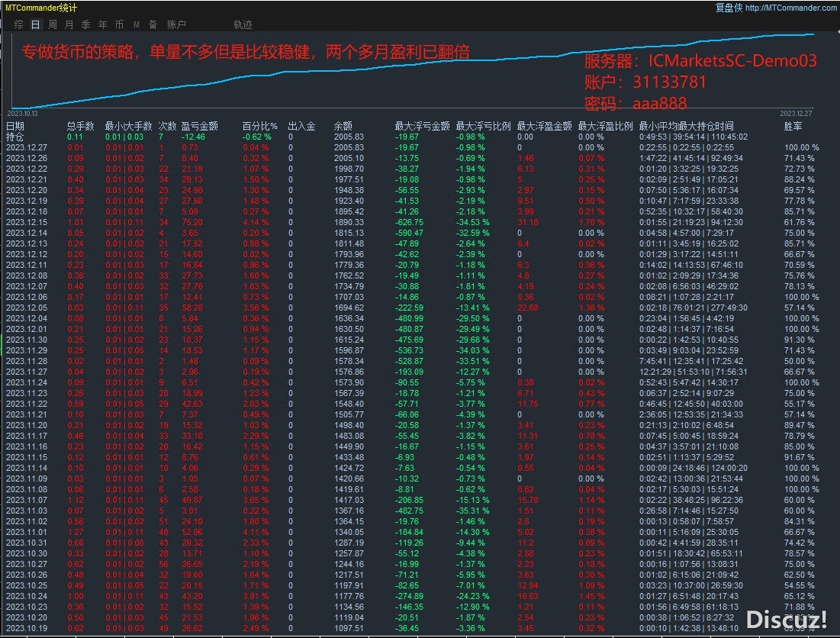Click the 2023.10.19 row date

point(27,628)
